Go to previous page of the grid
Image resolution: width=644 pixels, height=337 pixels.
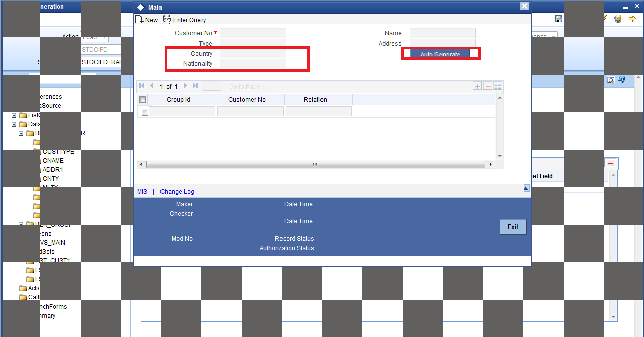[x=152, y=86]
